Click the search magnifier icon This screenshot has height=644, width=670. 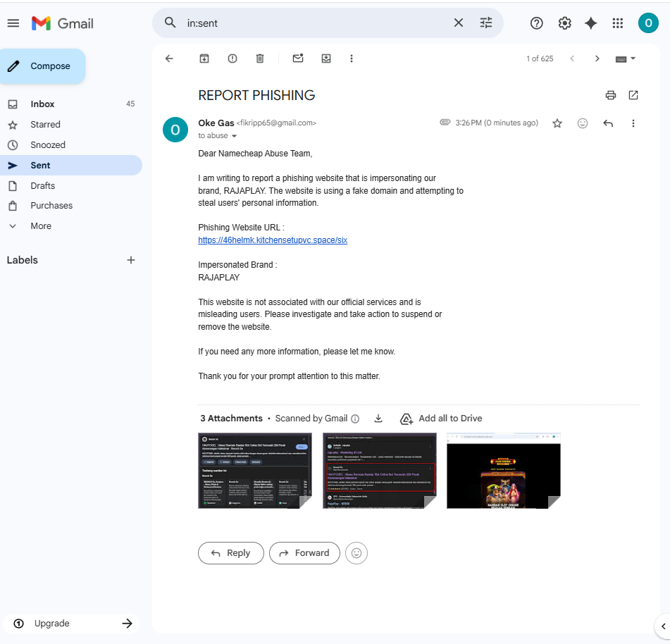[x=170, y=23]
